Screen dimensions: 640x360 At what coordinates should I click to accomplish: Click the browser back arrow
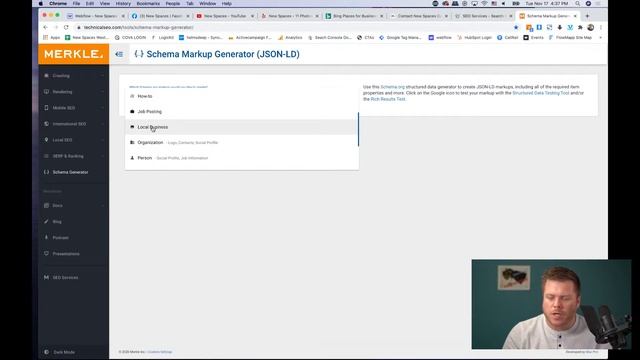coord(45,27)
